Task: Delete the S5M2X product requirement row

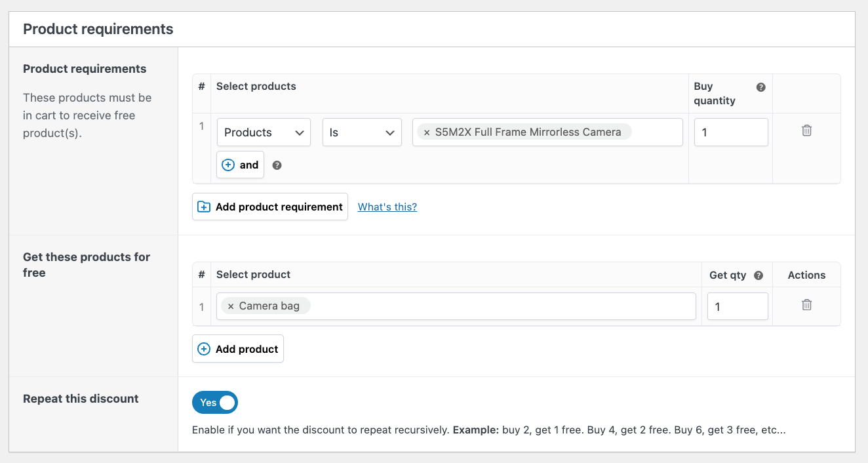Action: point(806,131)
